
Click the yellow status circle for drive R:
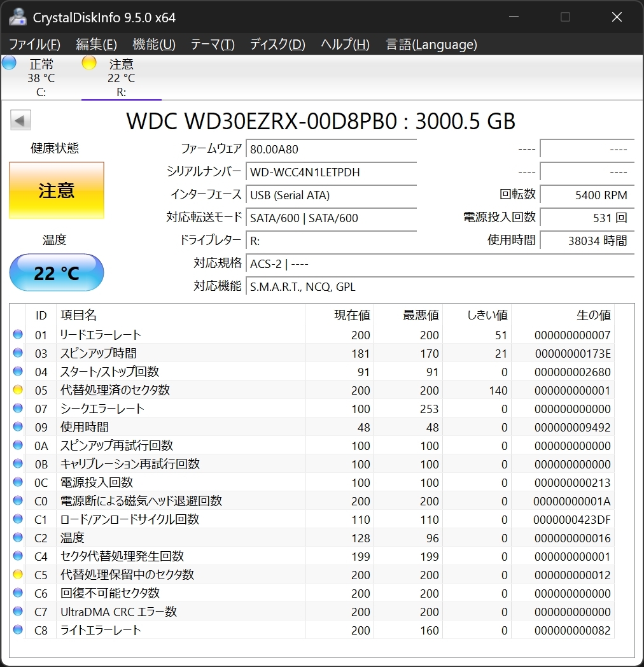click(89, 62)
